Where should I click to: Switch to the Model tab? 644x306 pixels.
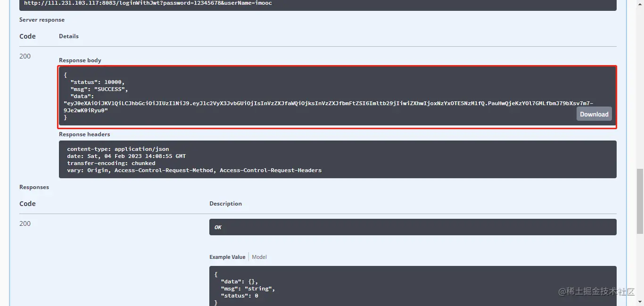[x=259, y=257]
